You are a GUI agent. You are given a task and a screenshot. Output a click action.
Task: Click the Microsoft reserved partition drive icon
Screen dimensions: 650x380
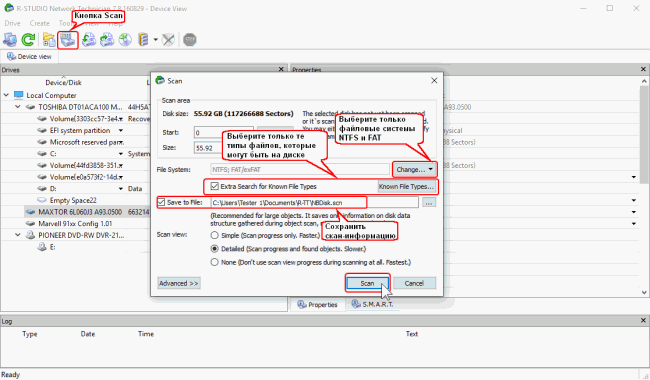[42, 142]
